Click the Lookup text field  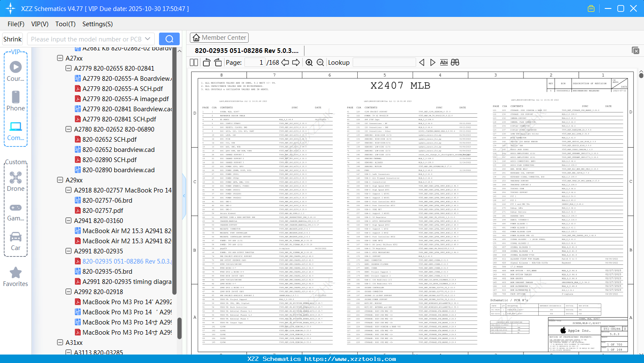click(384, 63)
